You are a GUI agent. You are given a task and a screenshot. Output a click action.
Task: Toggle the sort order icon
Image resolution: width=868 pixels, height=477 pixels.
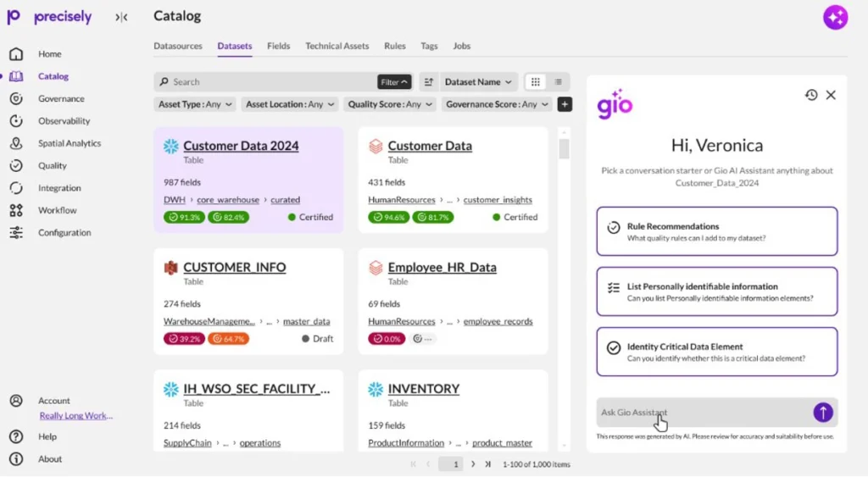pos(428,82)
